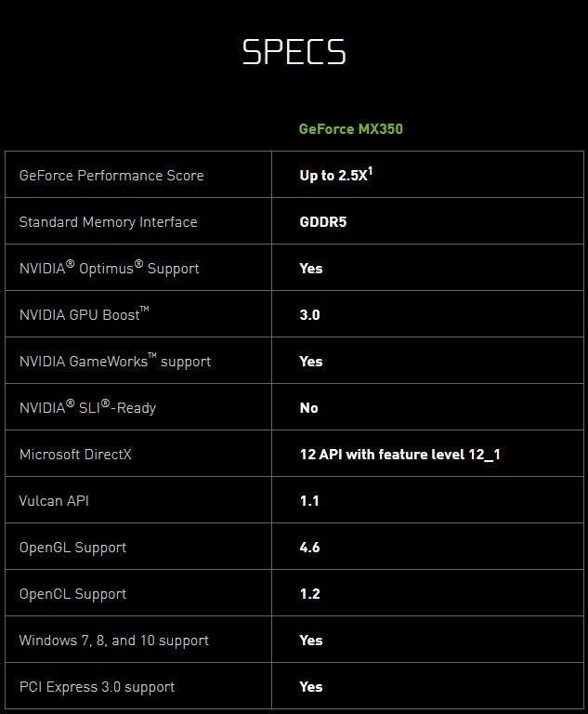Click the Vulkan API row label
Screen dimensions: 588x714
coord(54,501)
